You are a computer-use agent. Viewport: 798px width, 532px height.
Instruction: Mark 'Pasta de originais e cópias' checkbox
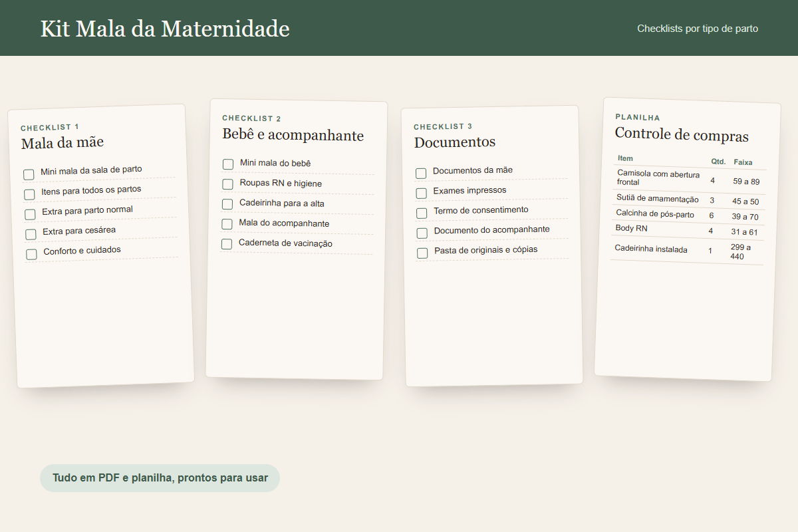[422, 253]
